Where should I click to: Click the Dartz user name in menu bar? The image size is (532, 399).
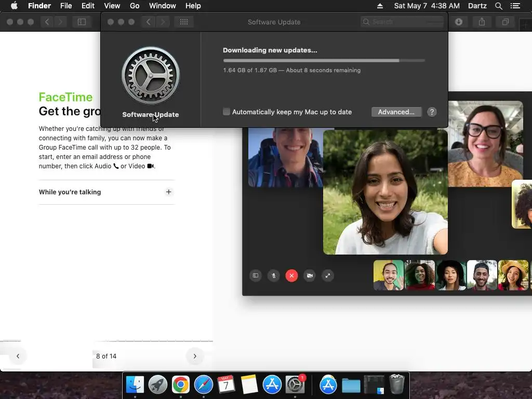tap(477, 6)
